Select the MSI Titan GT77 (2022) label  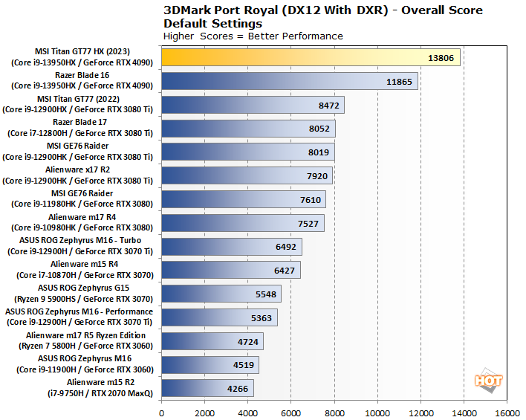click(78, 104)
